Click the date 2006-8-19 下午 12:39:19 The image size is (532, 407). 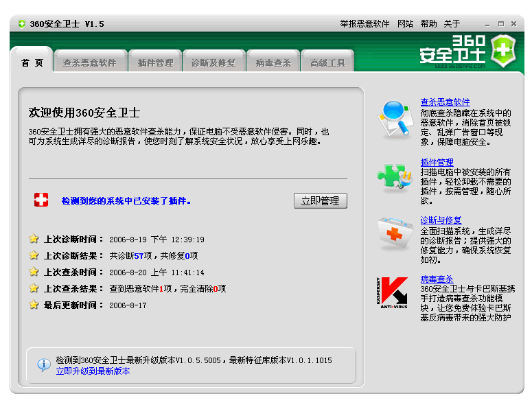click(x=157, y=240)
